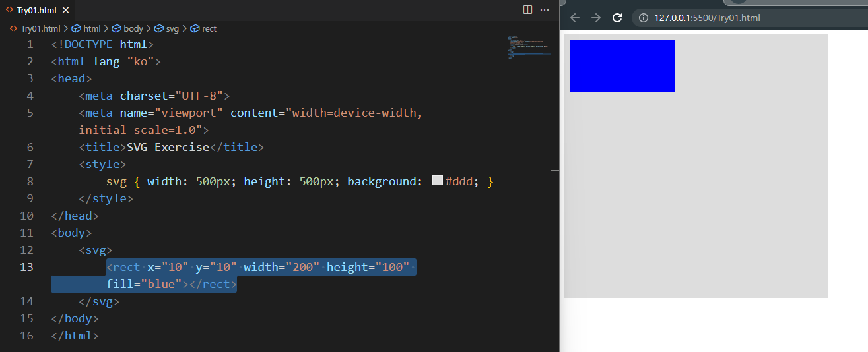This screenshot has width=868, height=352.
Task: Click the meta name="viewport" line
Action: point(250,113)
